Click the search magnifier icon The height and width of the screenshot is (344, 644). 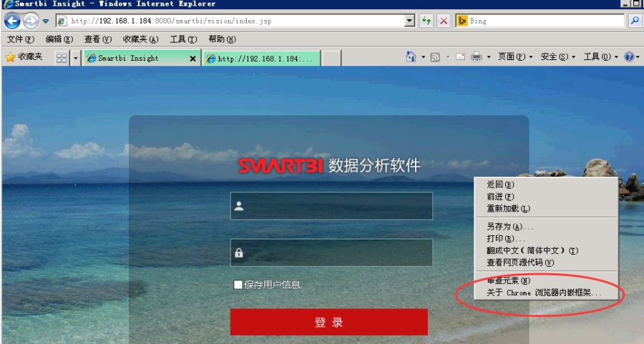point(635,21)
